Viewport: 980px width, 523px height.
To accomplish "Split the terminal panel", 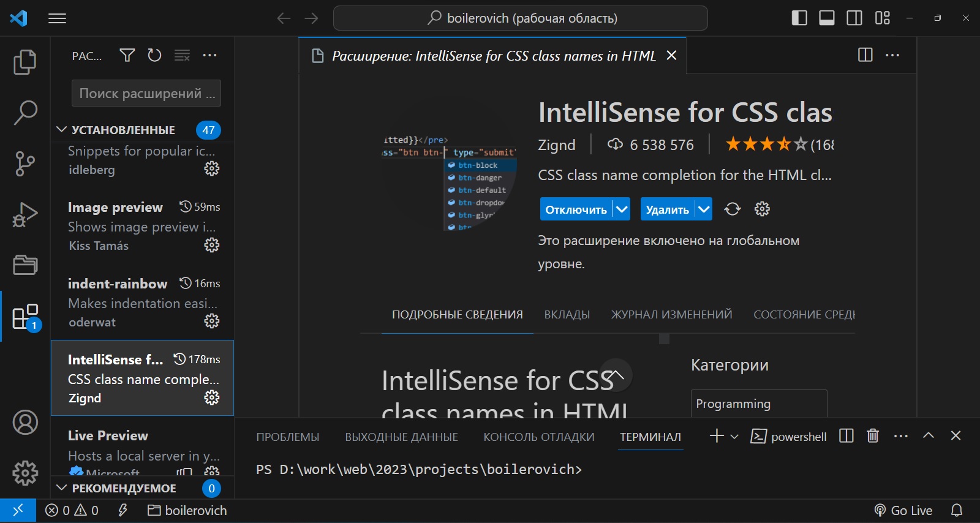I will click(846, 436).
